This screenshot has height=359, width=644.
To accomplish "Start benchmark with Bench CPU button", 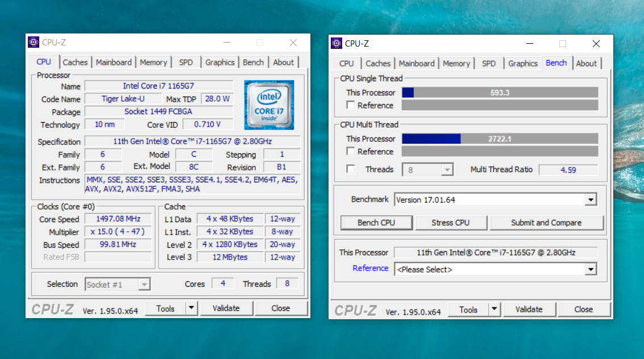I will point(376,222).
